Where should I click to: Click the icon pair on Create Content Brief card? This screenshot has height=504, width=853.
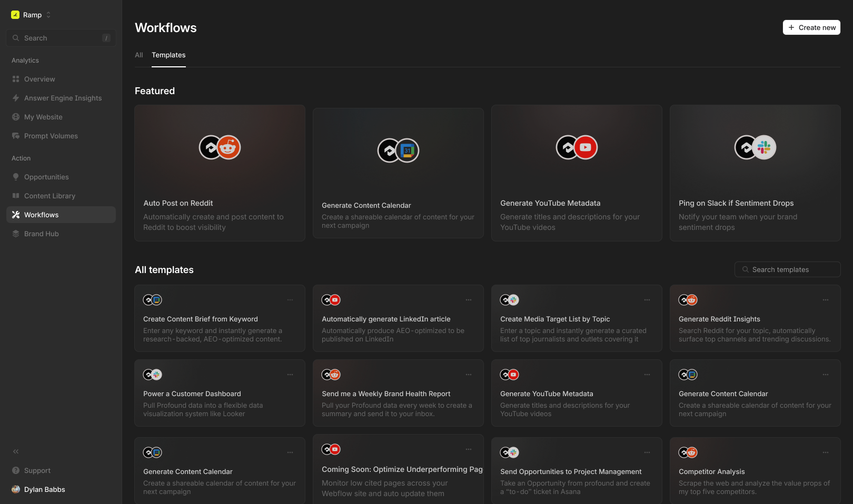click(152, 300)
